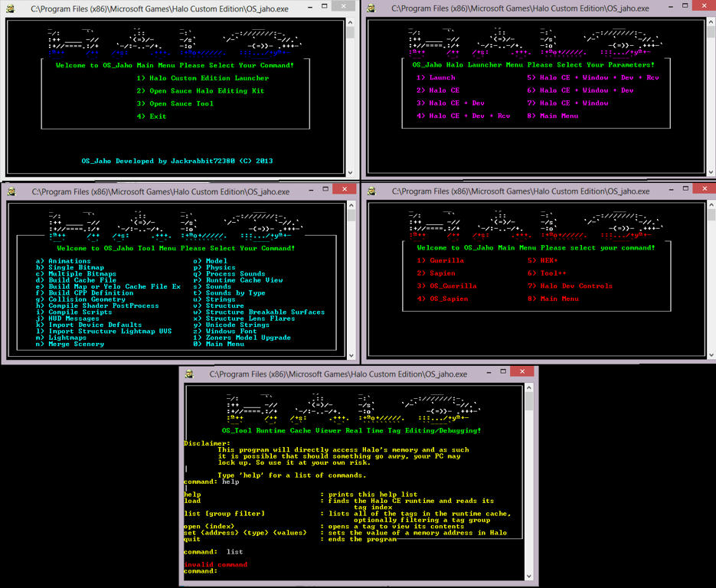Minimize the cyan Tool Menu window

pyautogui.click(x=312, y=189)
